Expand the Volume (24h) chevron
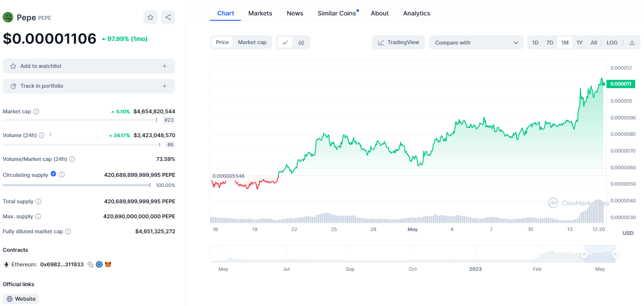 [x=50, y=135]
